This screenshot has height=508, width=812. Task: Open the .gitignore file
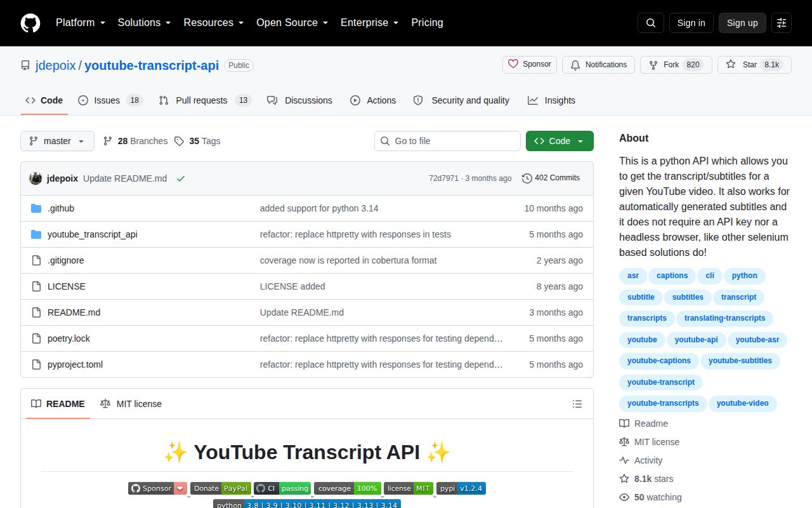click(x=66, y=260)
